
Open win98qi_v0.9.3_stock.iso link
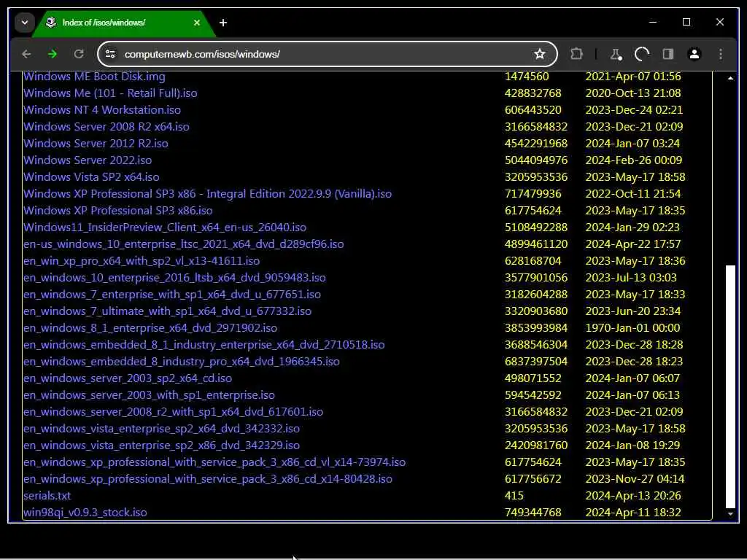click(85, 513)
